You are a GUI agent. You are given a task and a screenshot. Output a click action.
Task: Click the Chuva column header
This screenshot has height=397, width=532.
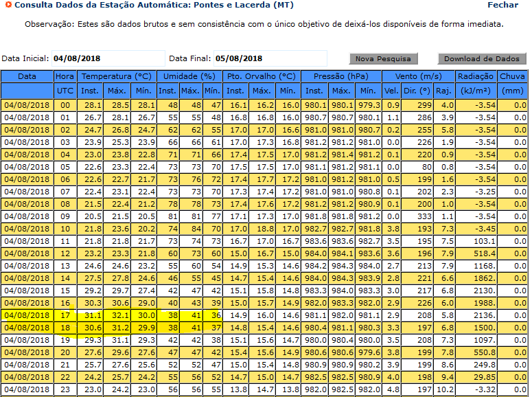[x=512, y=76]
